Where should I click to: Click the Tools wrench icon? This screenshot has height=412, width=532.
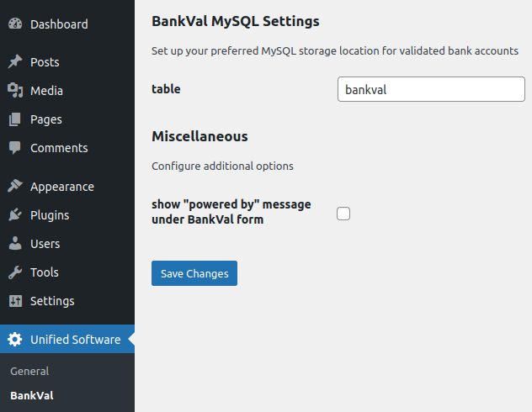(x=15, y=272)
